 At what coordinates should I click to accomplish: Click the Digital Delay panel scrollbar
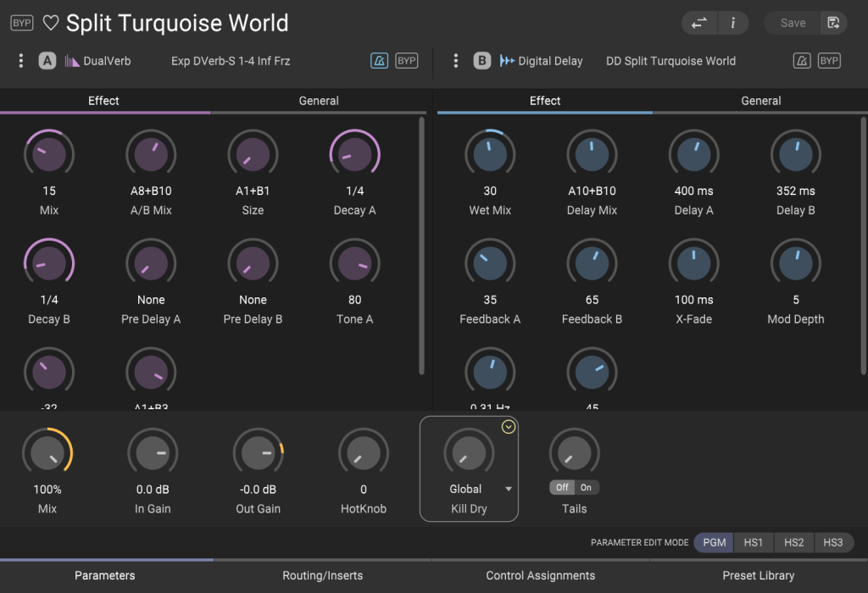(x=864, y=246)
